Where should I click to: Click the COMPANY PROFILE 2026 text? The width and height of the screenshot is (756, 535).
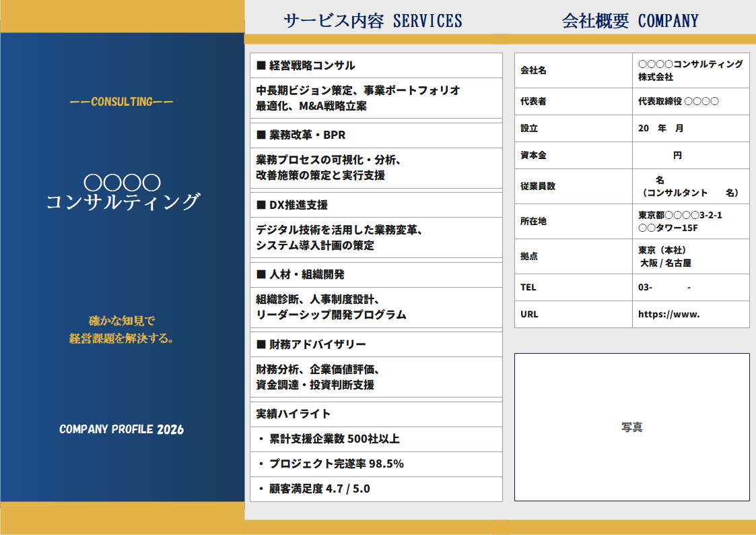[x=122, y=428]
